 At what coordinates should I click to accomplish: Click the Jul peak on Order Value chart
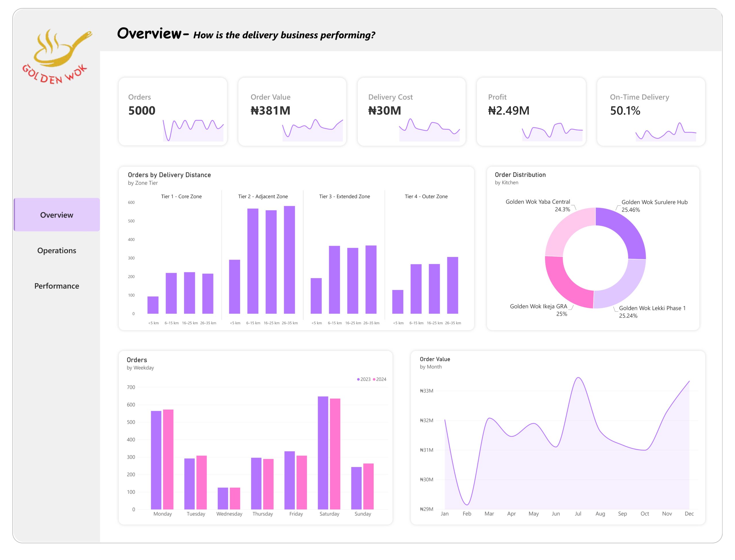click(578, 378)
